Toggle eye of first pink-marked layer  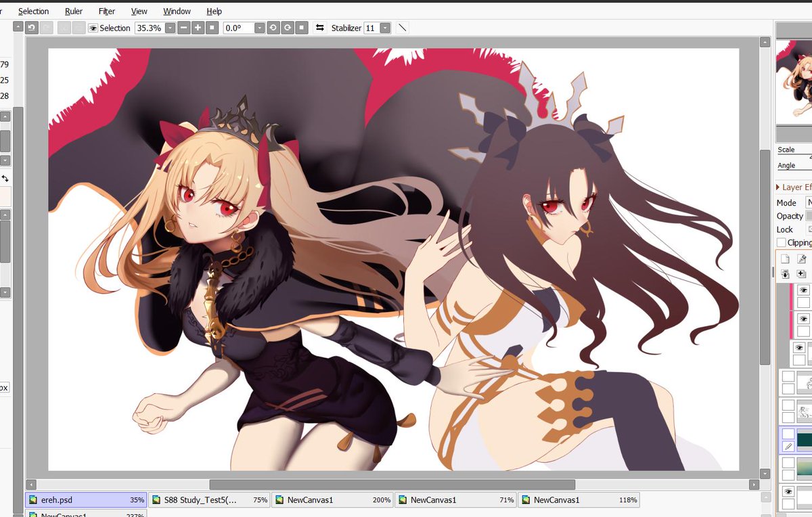coord(803,290)
